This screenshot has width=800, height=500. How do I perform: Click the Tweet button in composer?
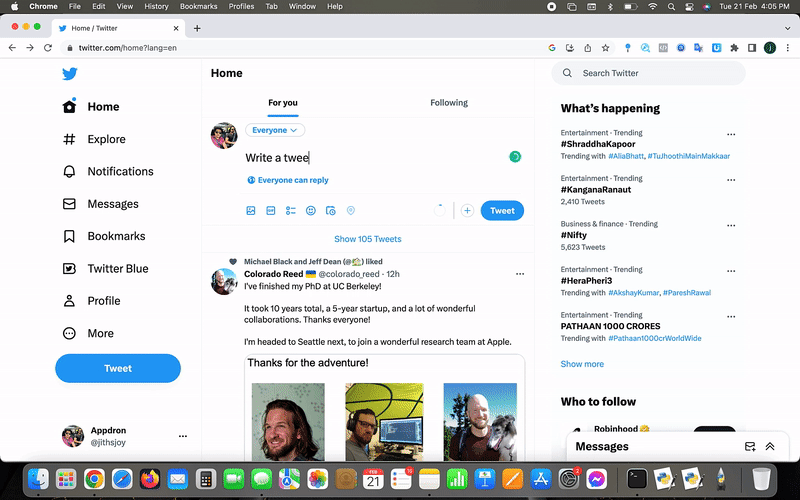(x=502, y=211)
